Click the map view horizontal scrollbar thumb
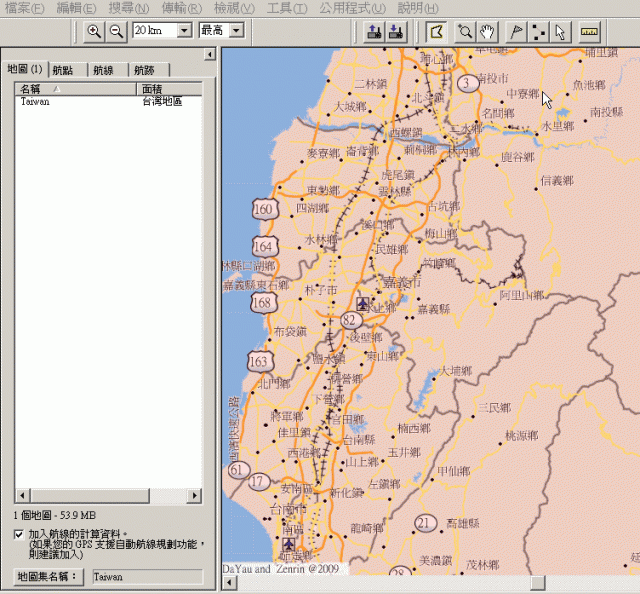The width and height of the screenshot is (640, 594). (x=538, y=583)
